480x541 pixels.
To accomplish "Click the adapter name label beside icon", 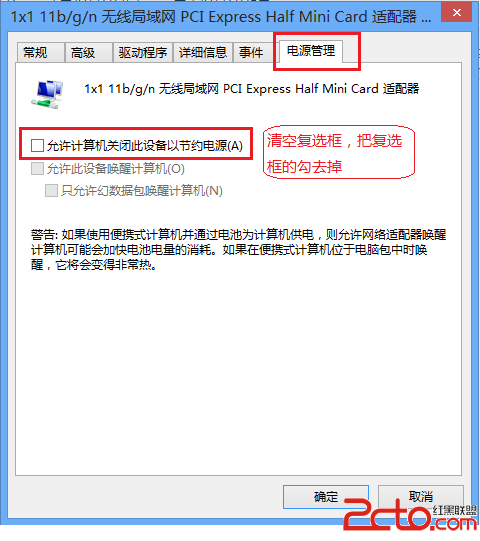I will pos(252,89).
